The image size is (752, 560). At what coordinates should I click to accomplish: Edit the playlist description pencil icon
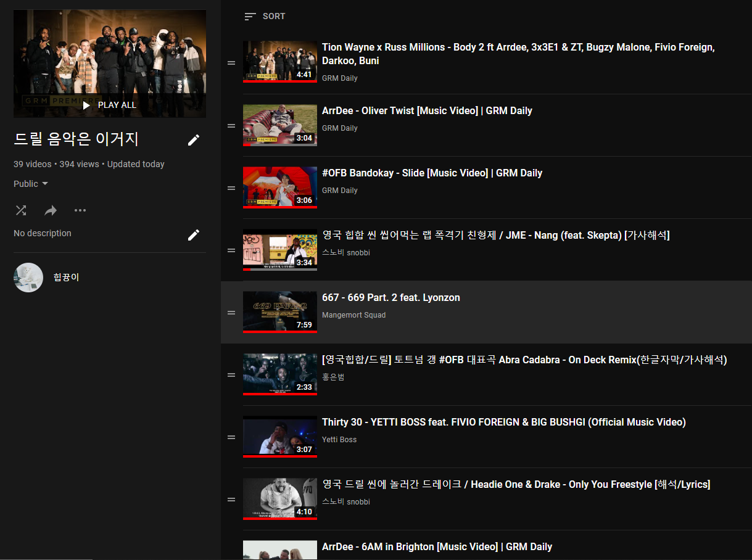194,235
